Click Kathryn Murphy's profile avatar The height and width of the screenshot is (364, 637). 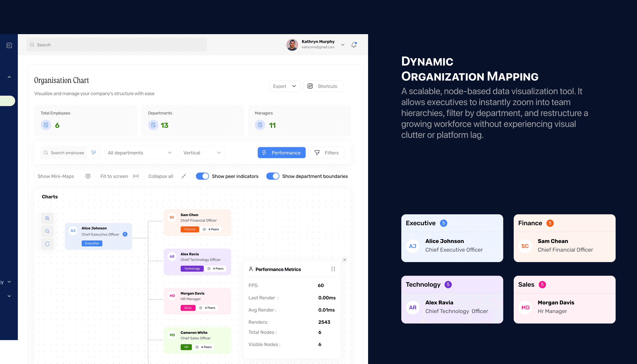click(292, 45)
